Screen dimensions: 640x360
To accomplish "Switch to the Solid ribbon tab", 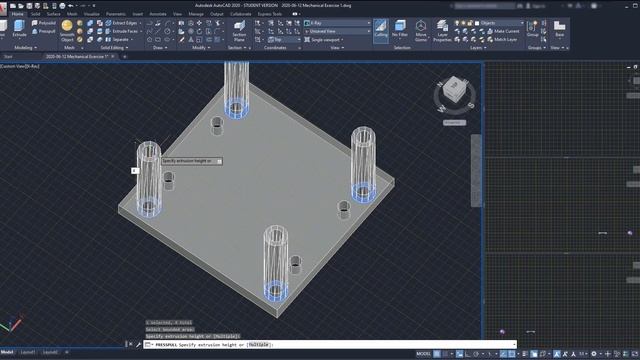I will click(36, 14).
